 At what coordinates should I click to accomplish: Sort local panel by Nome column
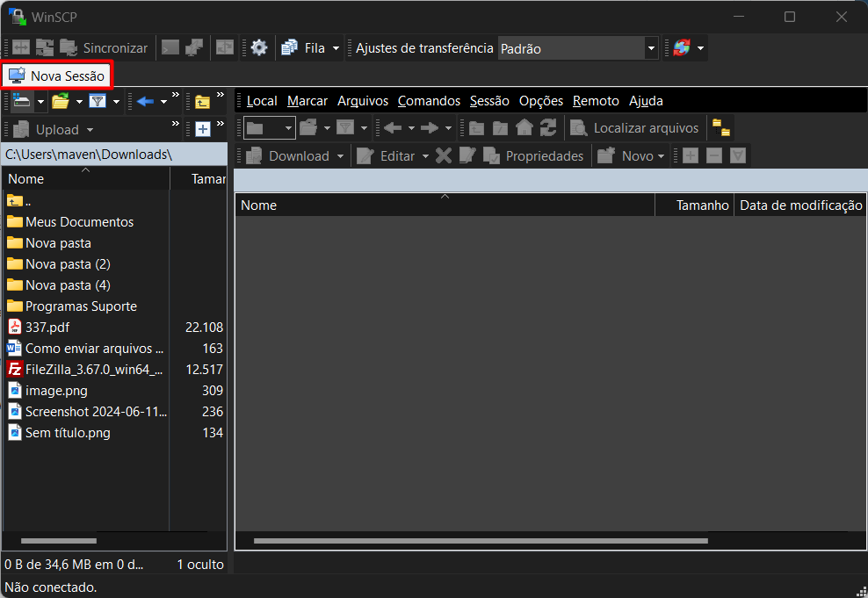pyautogui.click(x=86, y=178)
